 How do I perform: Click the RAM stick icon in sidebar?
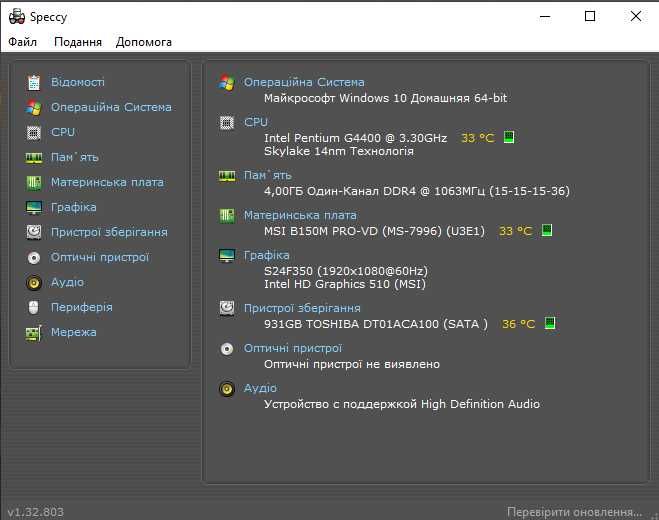(x=34, y=158)
